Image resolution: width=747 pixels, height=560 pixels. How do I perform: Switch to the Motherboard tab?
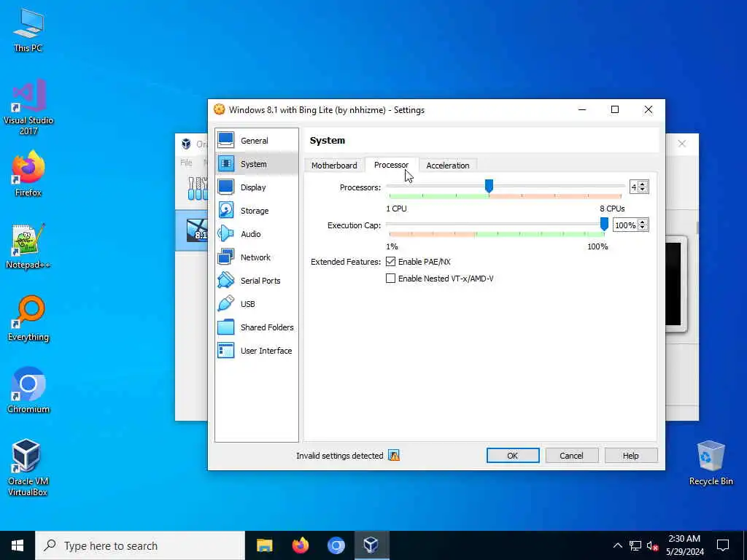tap(334, 166)
